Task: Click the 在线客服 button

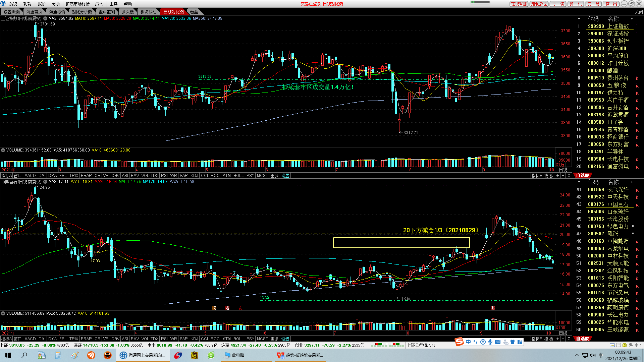Action: point(519,4)
